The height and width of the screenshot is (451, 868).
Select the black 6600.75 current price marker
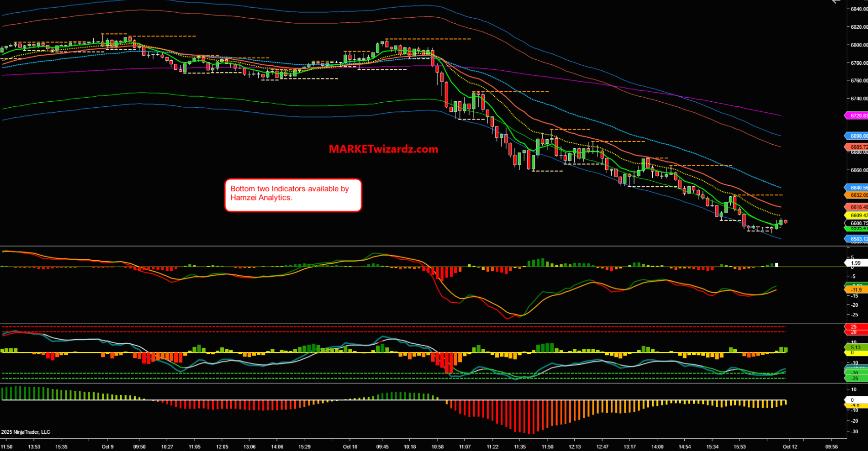[x=857, y=223]
